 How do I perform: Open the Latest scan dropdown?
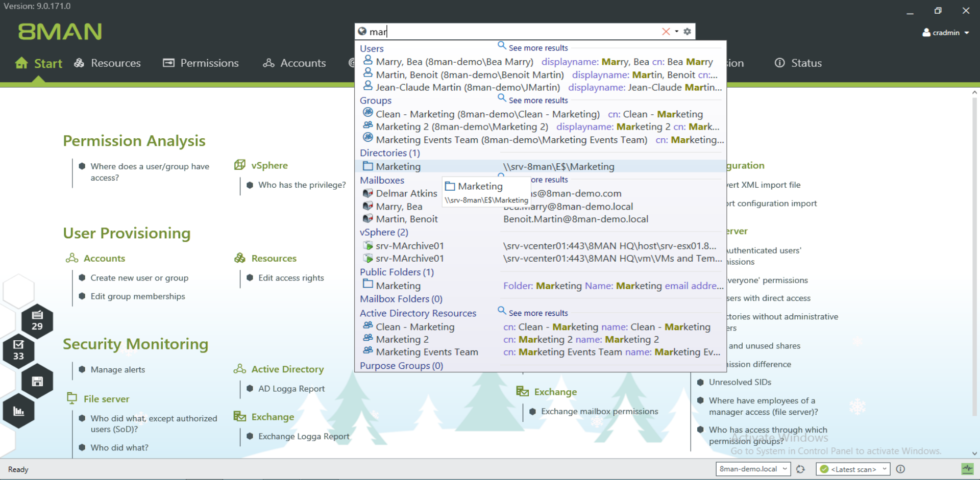pyautogui.click(x=853, y=469)
